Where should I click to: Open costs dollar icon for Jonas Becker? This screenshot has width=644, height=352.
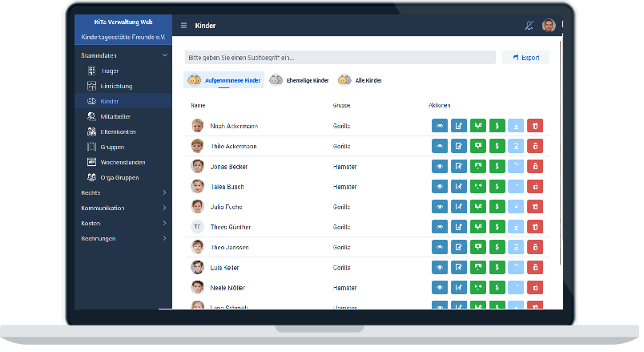point(497,166)
